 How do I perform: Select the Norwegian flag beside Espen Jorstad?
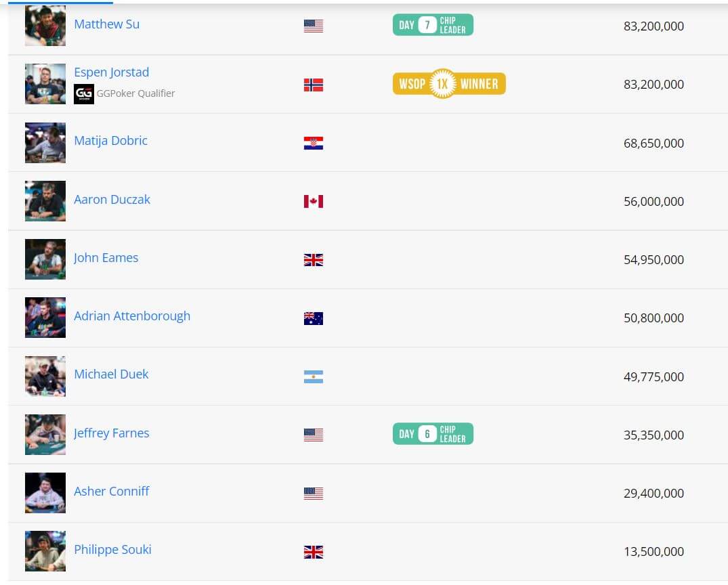pos(313,84)
